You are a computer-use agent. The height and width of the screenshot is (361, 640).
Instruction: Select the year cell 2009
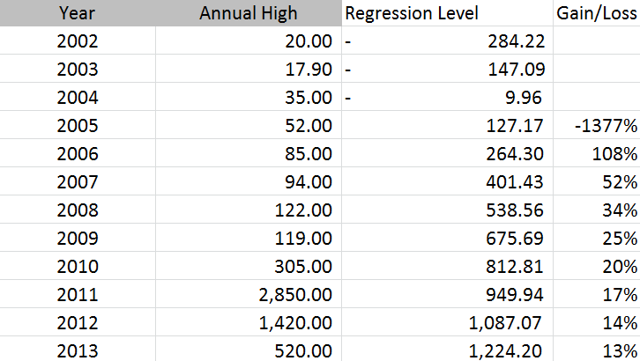78,238
